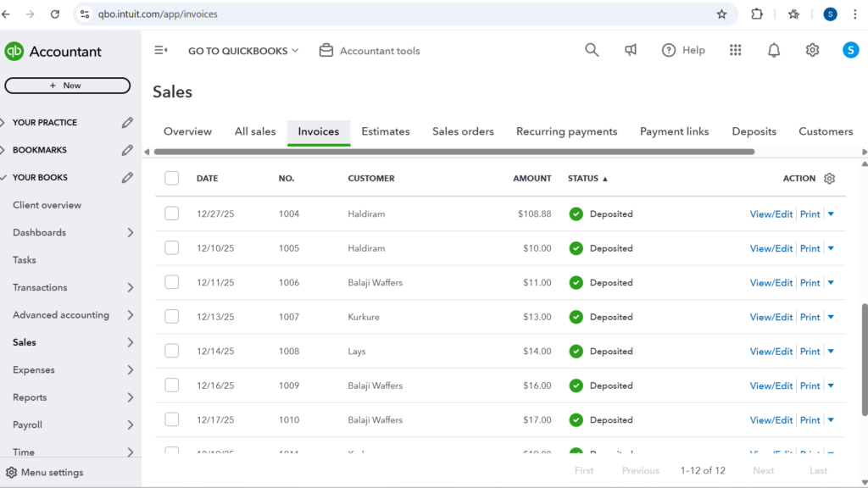Select checkbox for invoice 1010
The image size is (868, 488).
coord(171,419)
